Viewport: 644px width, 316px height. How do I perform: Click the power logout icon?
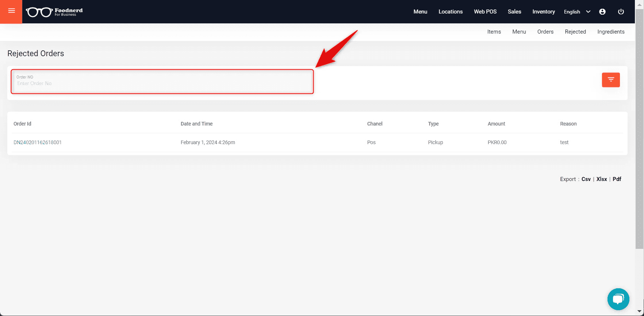(621, 12)
